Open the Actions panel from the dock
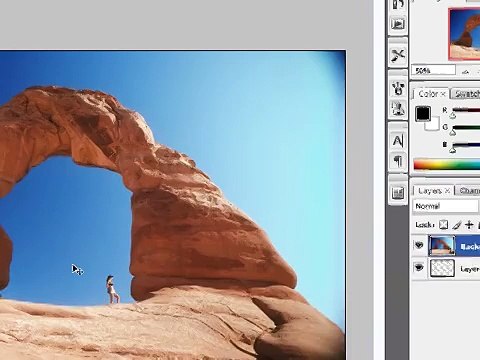 pyautogui.click(x=398, y=24)
